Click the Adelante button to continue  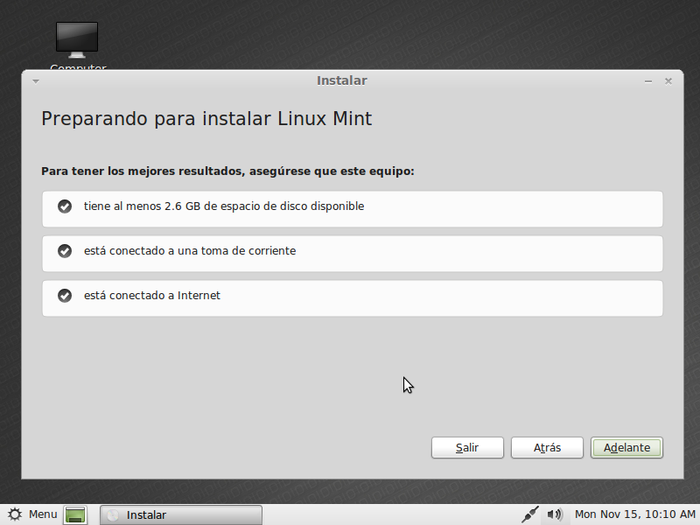[x=627, y=448]
